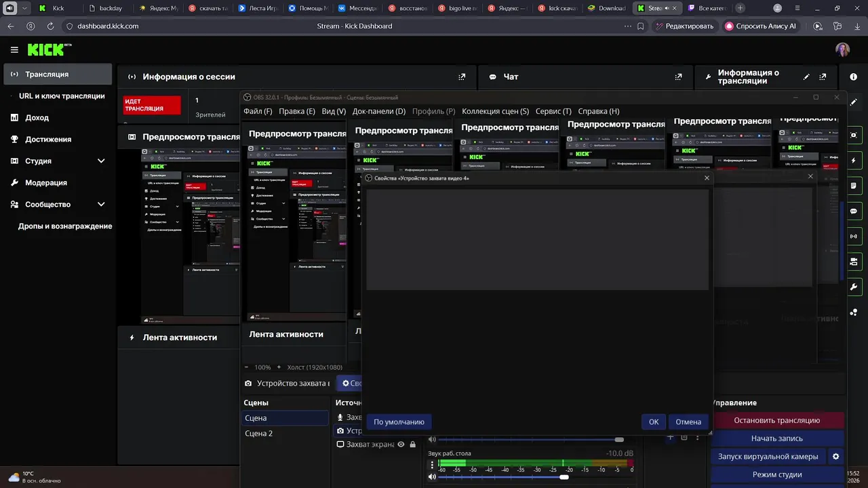Pop out the Stream information panel
The height and width of the screenshot is (488, 868).
coord(823,77)
